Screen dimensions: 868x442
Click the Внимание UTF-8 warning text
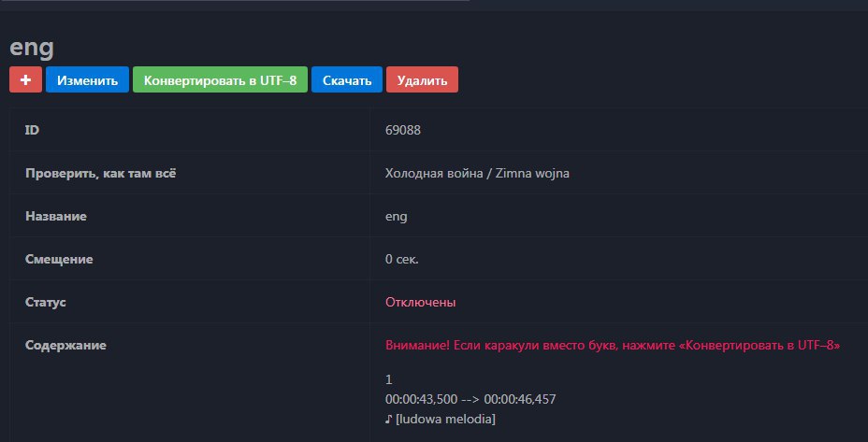613,345
